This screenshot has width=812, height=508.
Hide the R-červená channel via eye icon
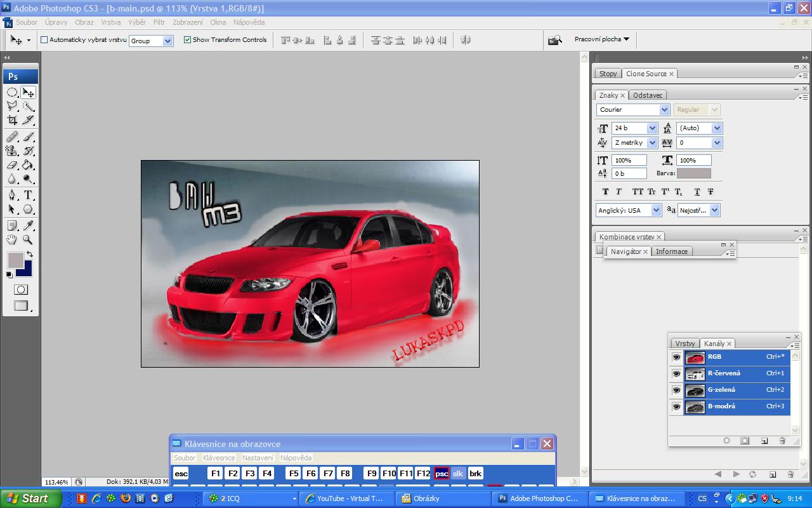tap(676, 374)
